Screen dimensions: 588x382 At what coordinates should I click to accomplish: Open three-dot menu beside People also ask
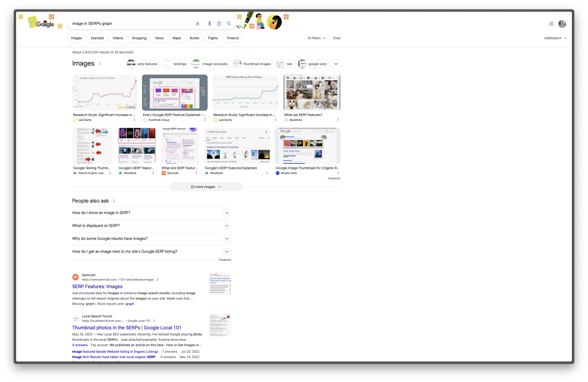coord(114,201)
